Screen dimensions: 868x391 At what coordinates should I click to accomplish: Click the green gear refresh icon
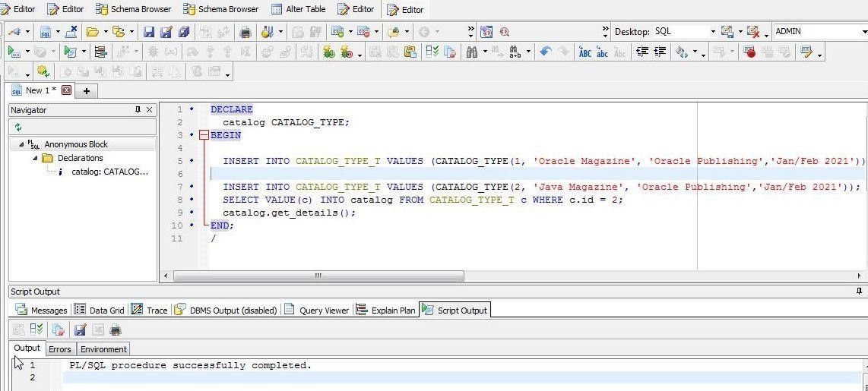(x=43, y=71)
